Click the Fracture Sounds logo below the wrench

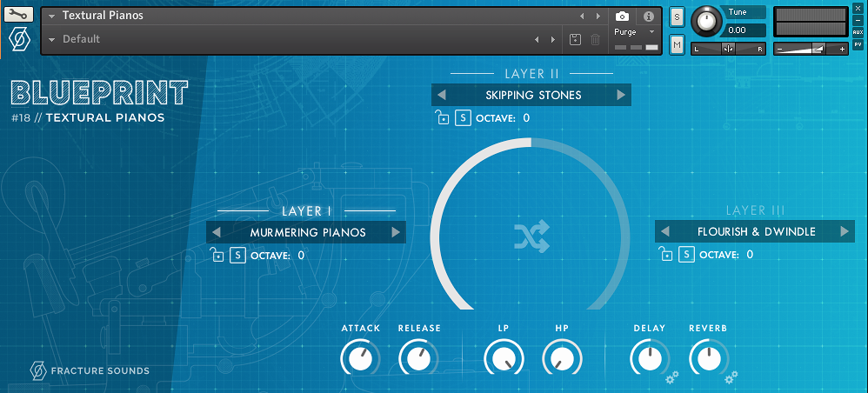[x=19, y=40]
